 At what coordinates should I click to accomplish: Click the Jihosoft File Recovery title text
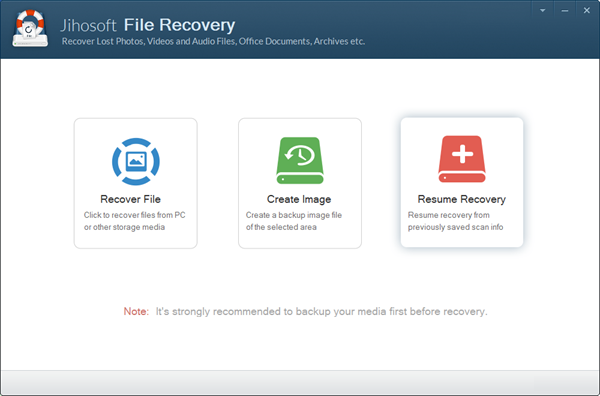tap(147, 25)
